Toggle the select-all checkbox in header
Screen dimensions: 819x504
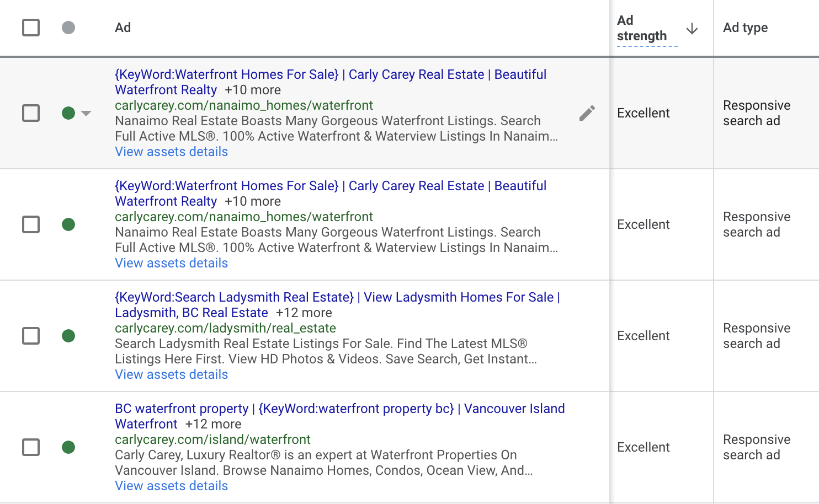31,28
